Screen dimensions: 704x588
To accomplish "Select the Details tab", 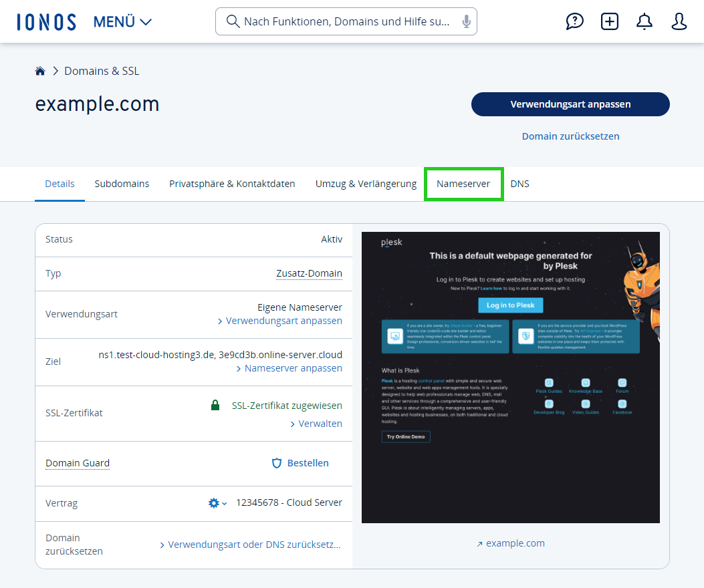I will [x=60, y=184].
